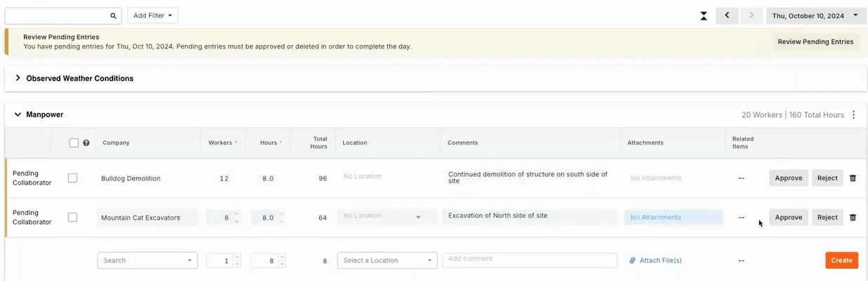Collapse the Manpower section
Viewport: 868px width, 281px height.
(18, 115)
